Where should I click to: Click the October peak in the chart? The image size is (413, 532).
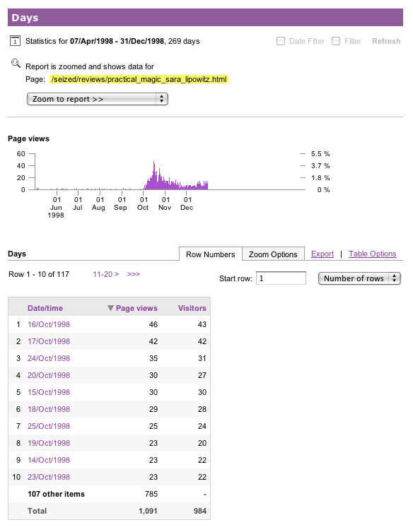(x=154, y=175)
